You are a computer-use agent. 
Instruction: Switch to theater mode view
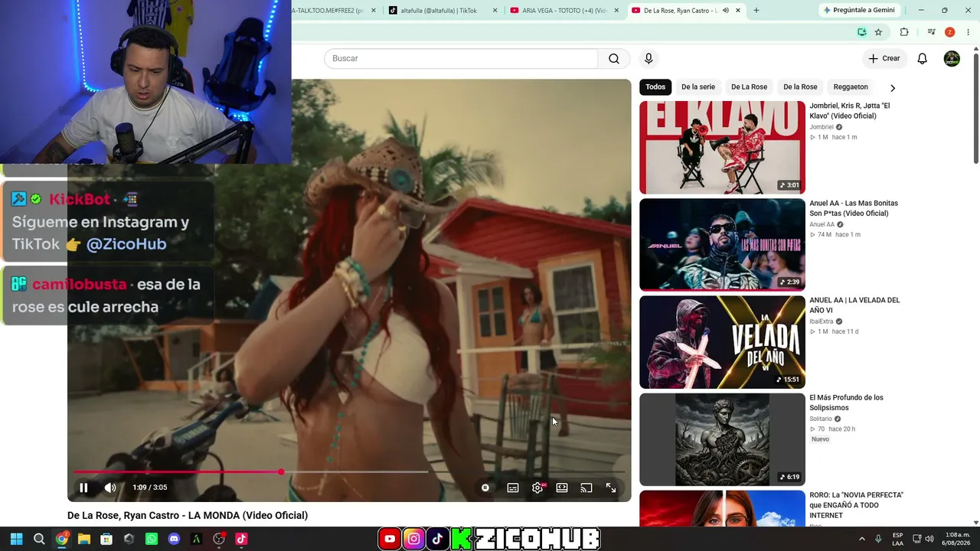562,487
